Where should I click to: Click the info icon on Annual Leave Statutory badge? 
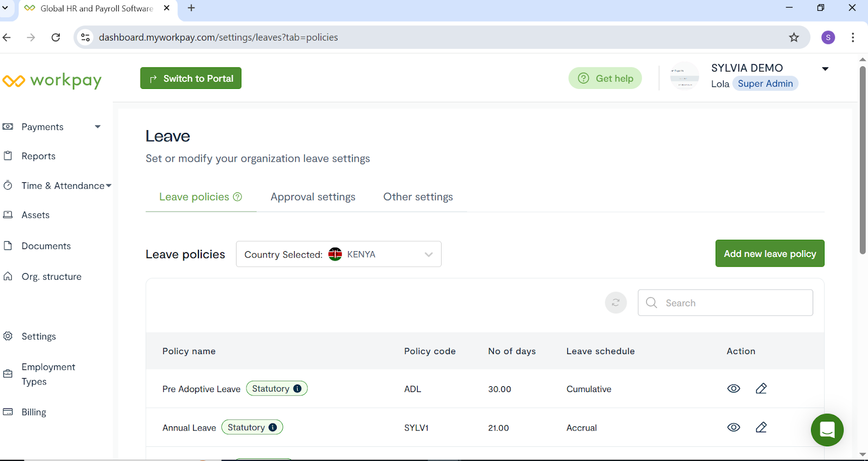[x=273, y=427]
